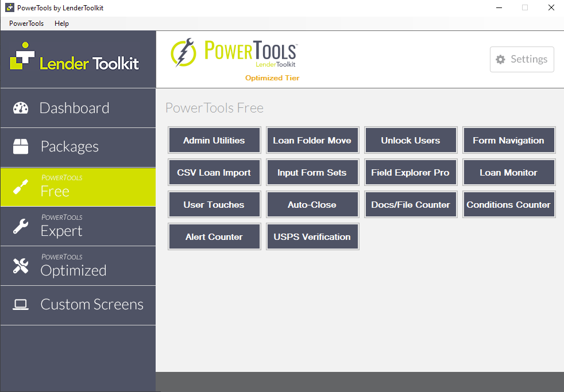Image resolution: width=564 pixels, height=392 pixels.
Task: Open the Docs/File Counter tool
Action: click(x=411, y=204)
